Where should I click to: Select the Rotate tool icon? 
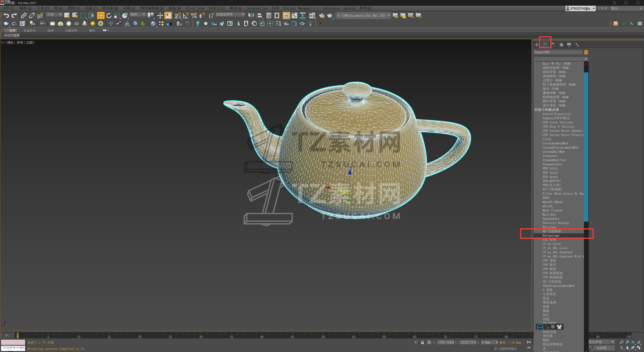tap(109, 15)
